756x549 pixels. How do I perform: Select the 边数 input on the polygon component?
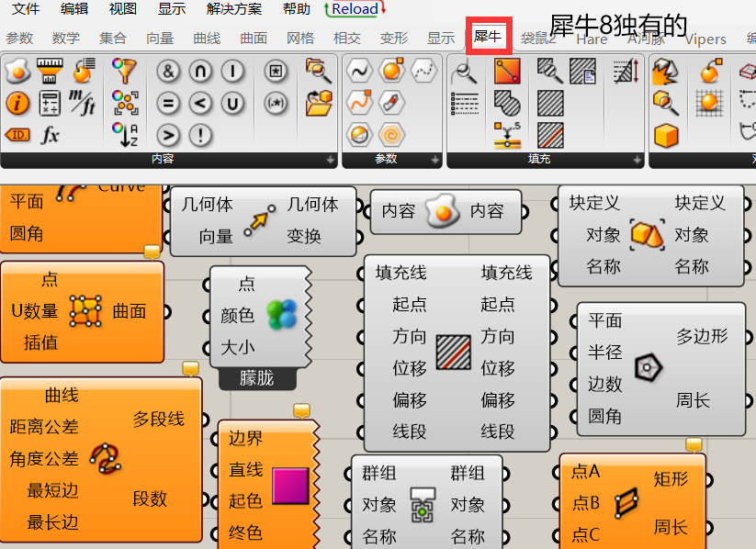pyautogui.click(x=605, y=384)
